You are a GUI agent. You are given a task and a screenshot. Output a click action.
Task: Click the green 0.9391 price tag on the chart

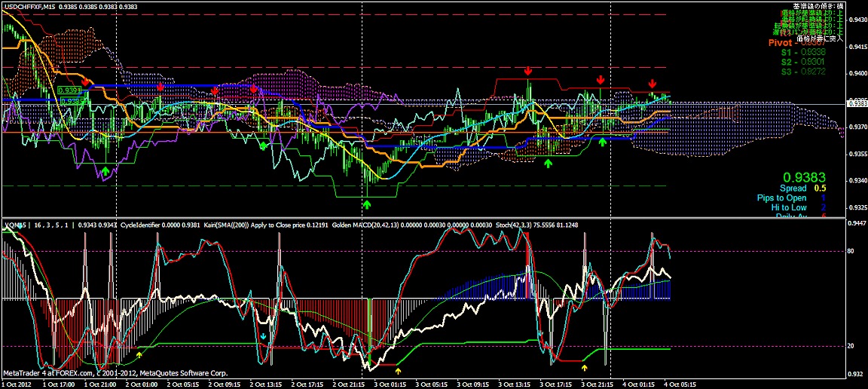click(x=69, y=90)
